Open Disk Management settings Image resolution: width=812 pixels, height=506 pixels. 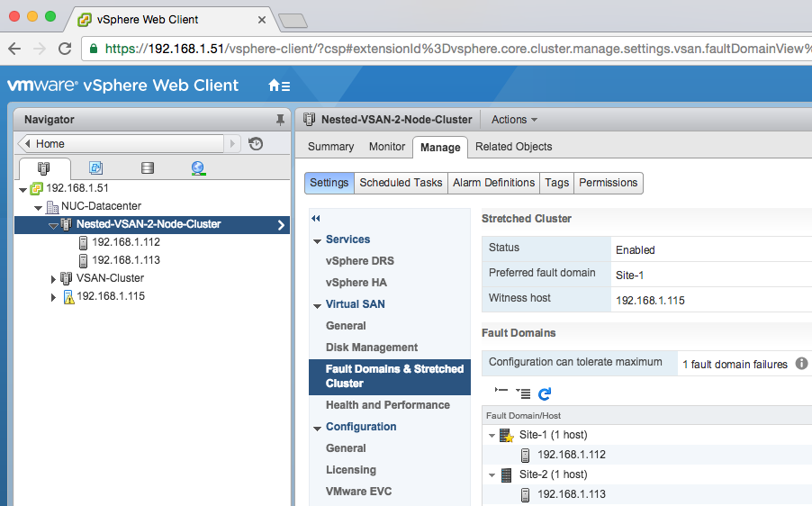(372, 348)
